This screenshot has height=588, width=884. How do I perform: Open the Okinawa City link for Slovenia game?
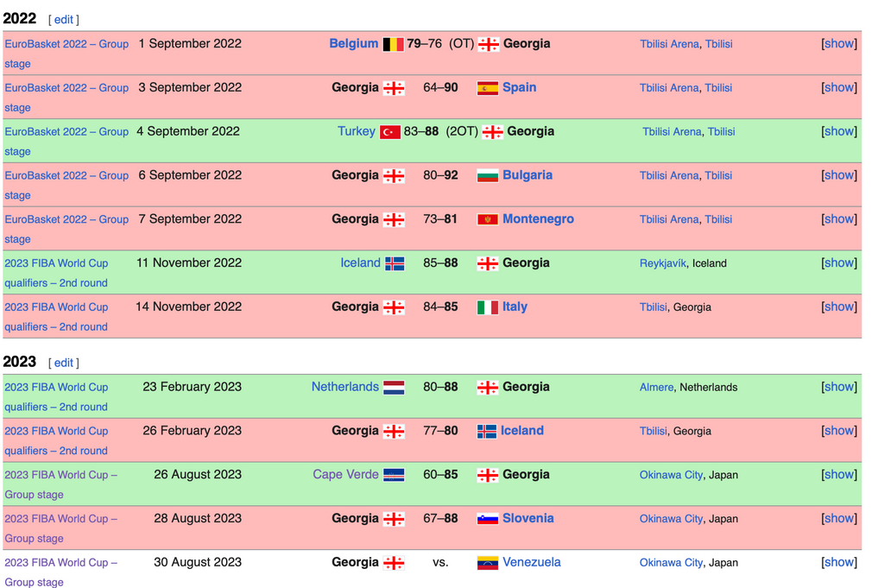[x=671, y=519]
